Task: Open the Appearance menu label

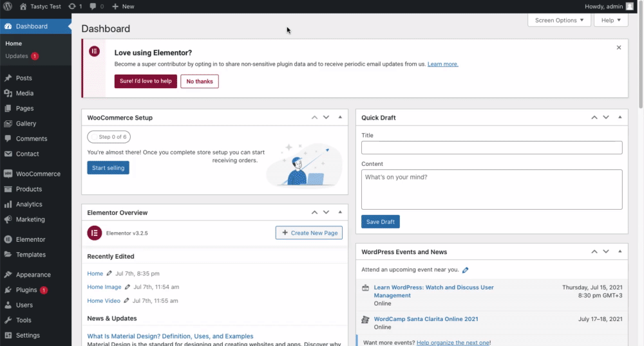Action: point(33,275)
